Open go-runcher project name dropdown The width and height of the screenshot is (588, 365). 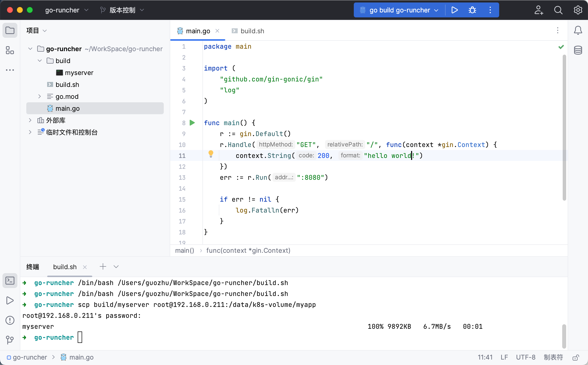coord(67,10)
